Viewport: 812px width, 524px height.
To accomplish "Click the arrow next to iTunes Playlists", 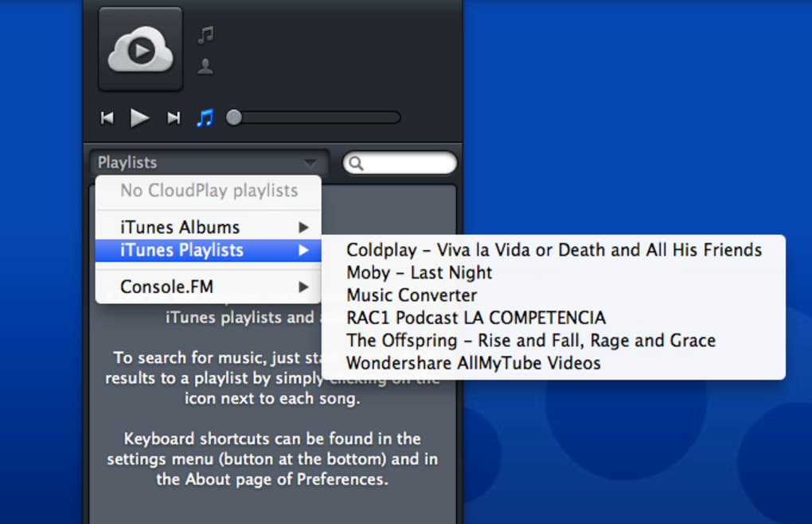I will click(x=304, y=251).
